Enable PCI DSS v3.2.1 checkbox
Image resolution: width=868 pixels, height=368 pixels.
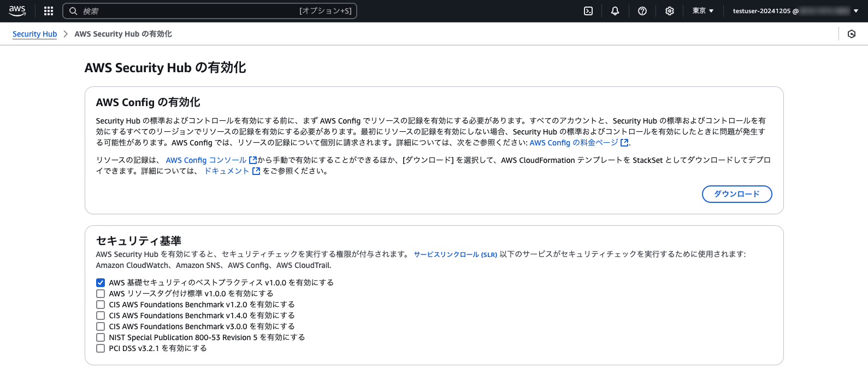(101, 348)
